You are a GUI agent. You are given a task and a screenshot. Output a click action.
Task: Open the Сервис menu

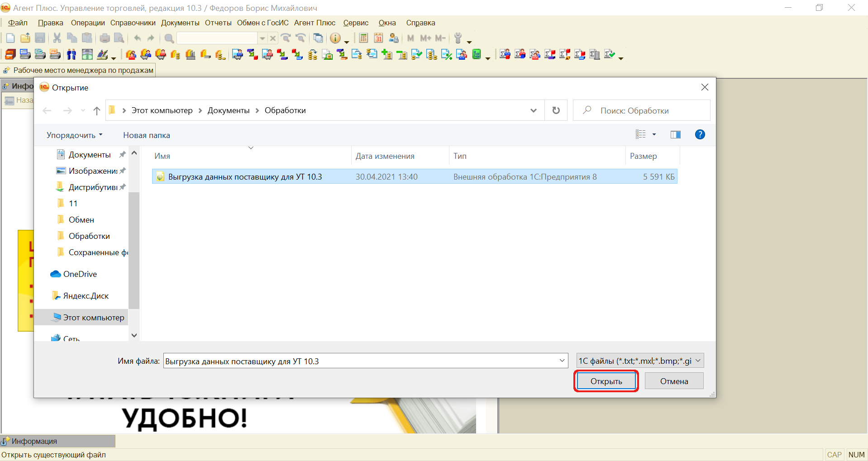pyautogui.click(x=355, y=23)
